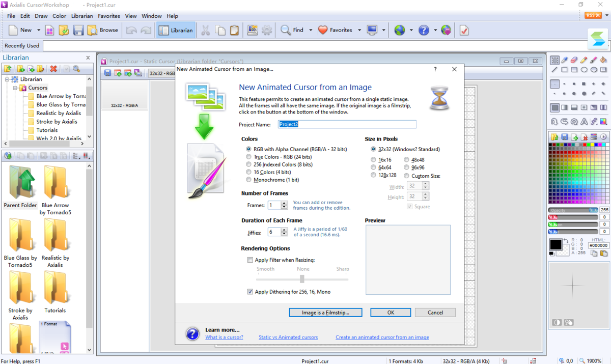This screenshot has width=611, height=364.
Task: Open the Static vs Animated cursors link
Action: pyautogui.click(x=288, y=337)
